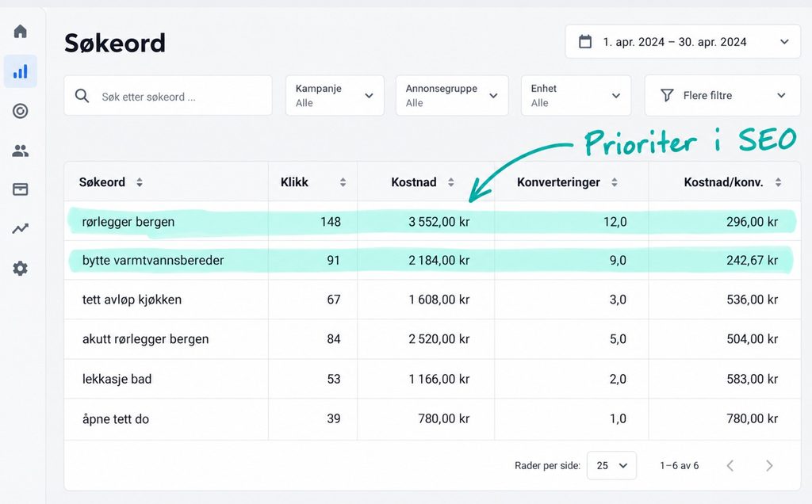Open the Flere filtre dropdown
Screen dimensions: 812x504
722,96
